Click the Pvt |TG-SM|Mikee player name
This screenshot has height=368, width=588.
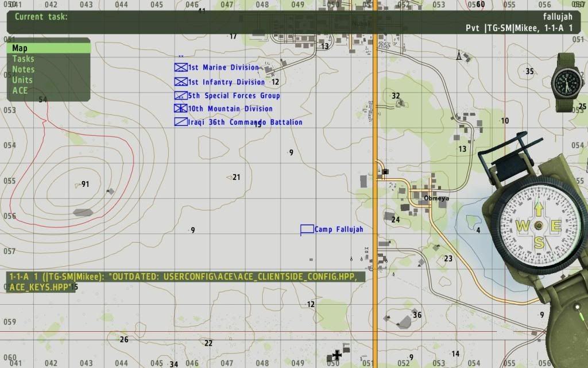(519, 28)
